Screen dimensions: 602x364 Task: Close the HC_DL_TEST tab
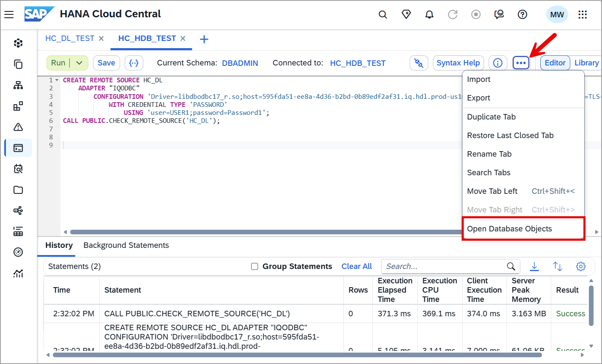[x=101, y=38]
